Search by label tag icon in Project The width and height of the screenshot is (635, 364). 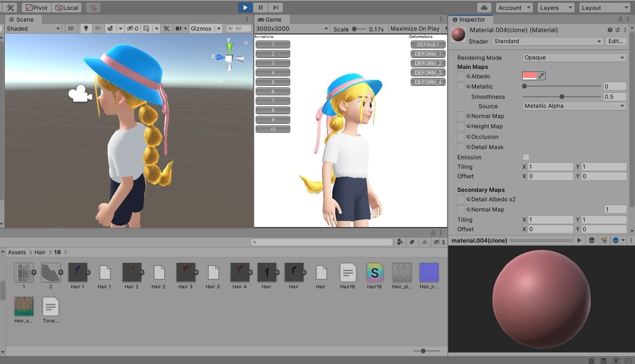412,242
